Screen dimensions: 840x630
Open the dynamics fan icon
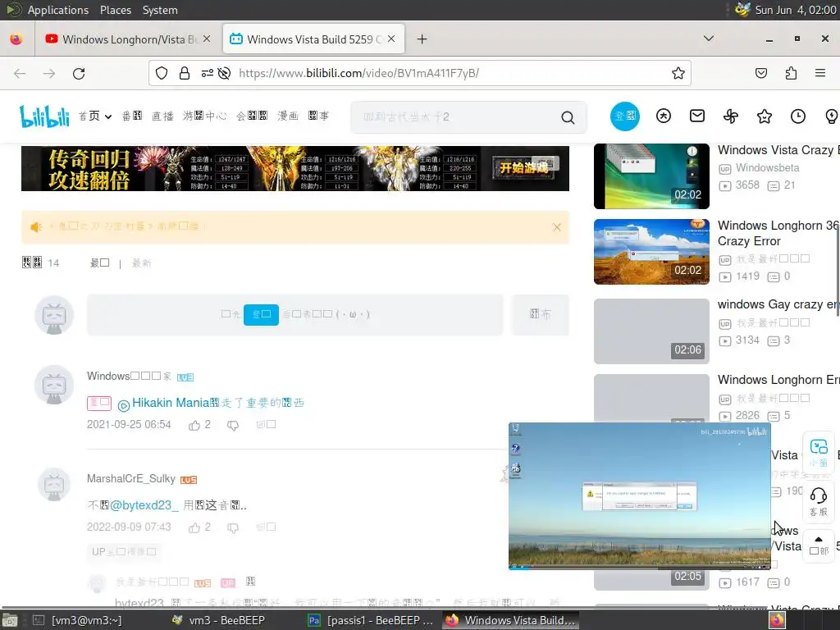point(731,116)
